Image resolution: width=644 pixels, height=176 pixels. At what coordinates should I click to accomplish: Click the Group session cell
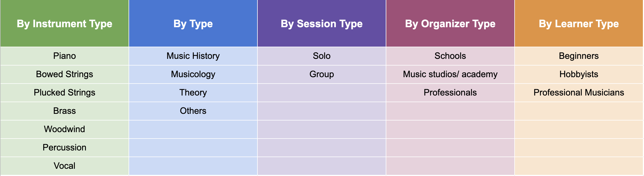pyautogui.click(x=322, y=74)
